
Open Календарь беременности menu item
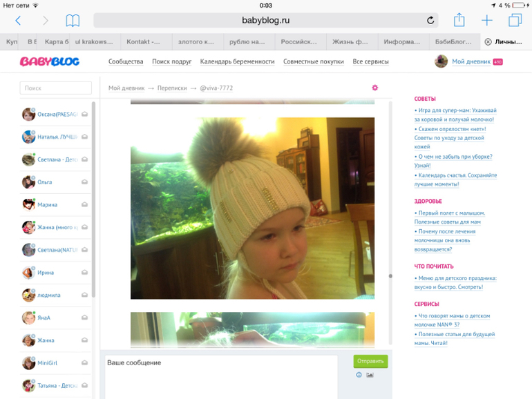237,61
